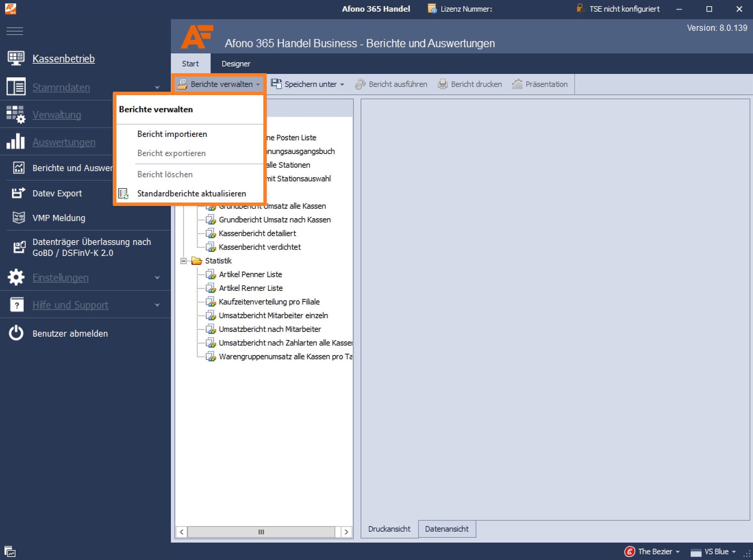Switch to the Druckansicht tab

[389, 529]
